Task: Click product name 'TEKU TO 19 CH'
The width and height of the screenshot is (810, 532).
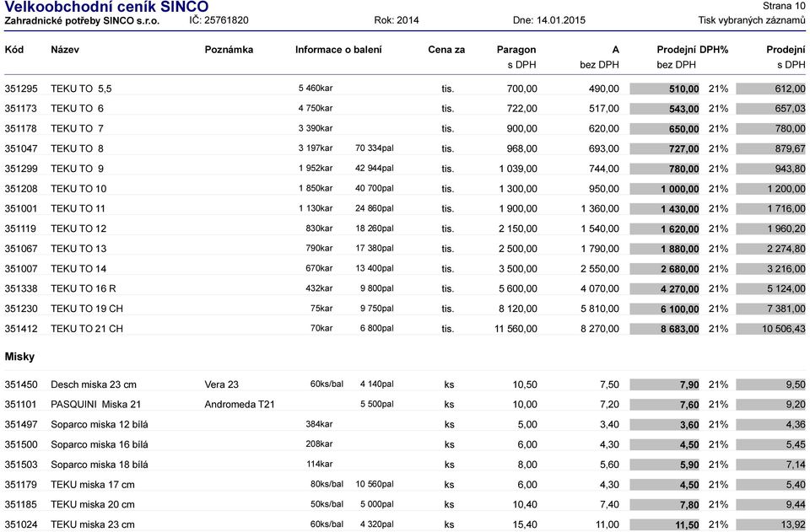Action: [87, 309]
